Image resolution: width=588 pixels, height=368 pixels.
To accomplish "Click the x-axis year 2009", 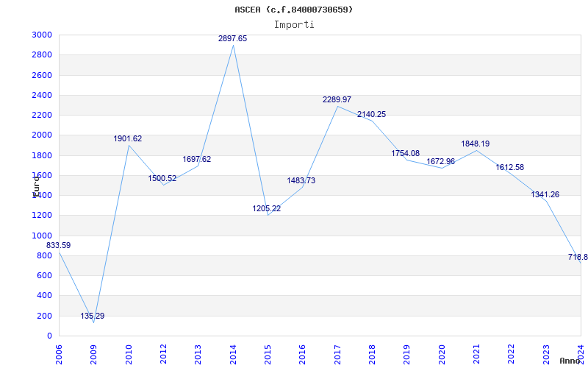I will (x=94, y=355).
